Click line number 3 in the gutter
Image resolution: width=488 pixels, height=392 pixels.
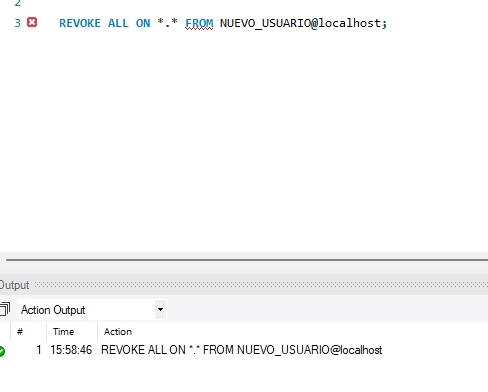pyautogui.click(x=18, y=23)
